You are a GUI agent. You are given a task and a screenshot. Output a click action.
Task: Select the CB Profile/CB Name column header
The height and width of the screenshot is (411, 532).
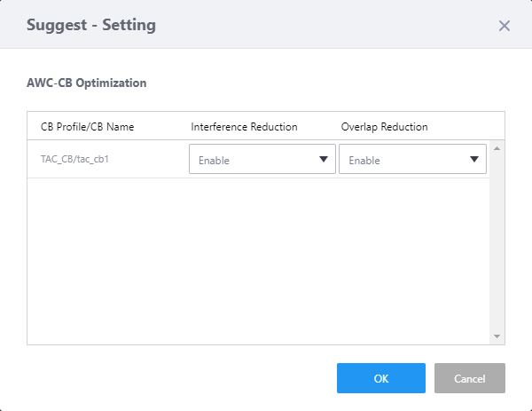(x=88, y=127)
